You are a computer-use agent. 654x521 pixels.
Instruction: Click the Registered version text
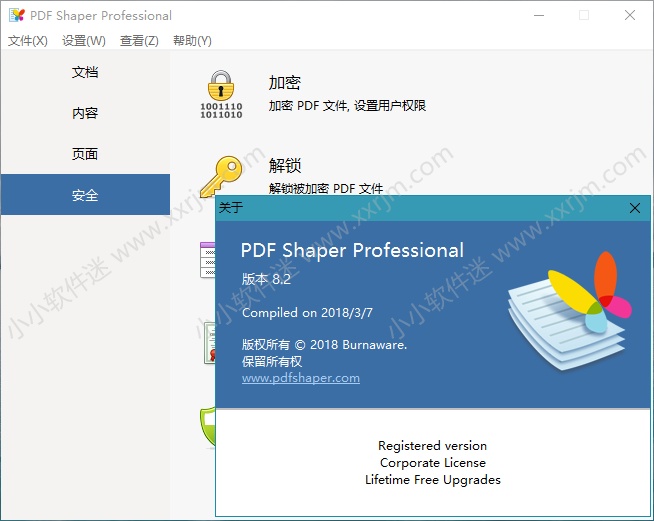(x=433, y=445)
